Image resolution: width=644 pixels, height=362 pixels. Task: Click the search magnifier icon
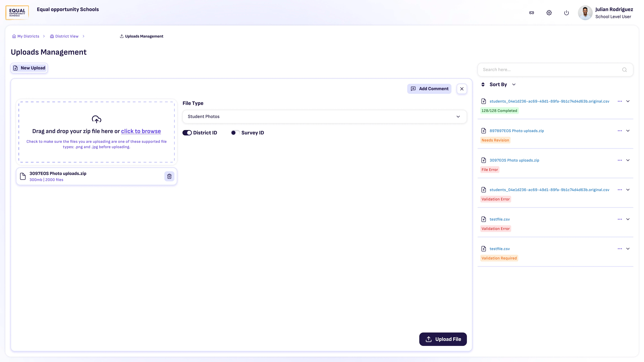625,70
